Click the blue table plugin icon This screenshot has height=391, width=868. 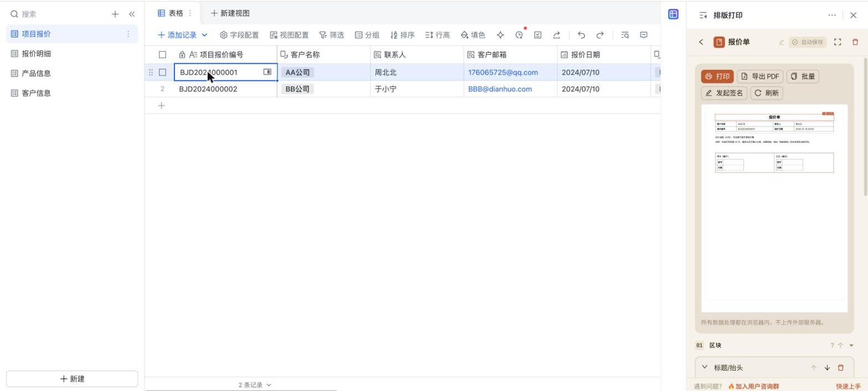coord(673,14)
